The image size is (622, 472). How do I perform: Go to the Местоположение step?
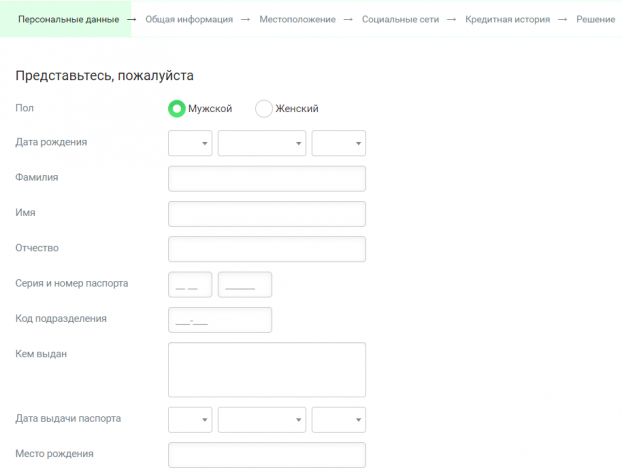point(298,19)
